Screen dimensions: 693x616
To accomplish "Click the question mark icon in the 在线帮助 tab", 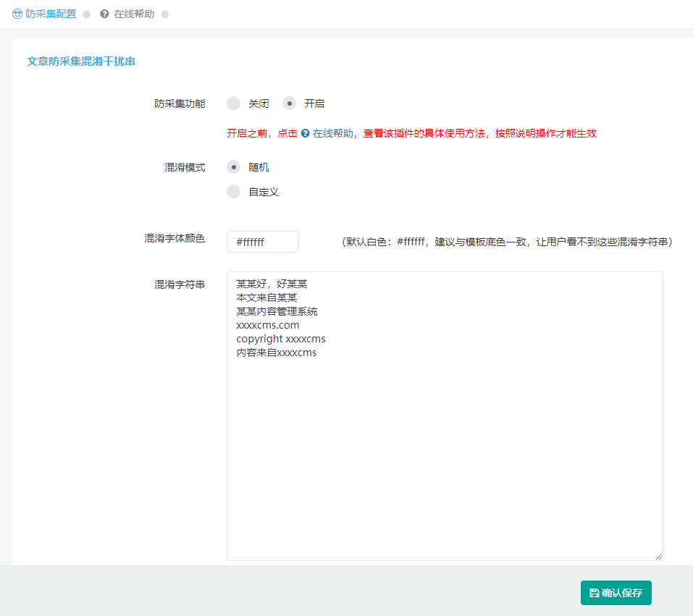I will click(104, 14).
